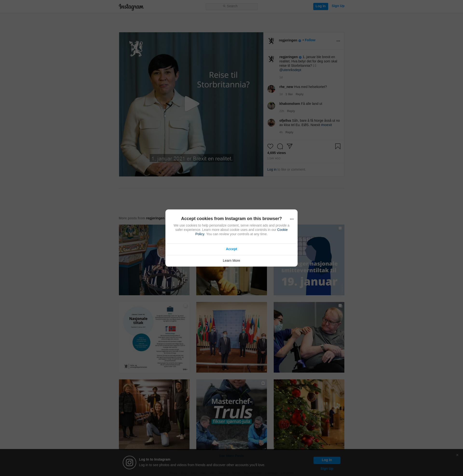Click the comment bubble icon
Viewport: 463px width, 476px height.
point(280,146)
